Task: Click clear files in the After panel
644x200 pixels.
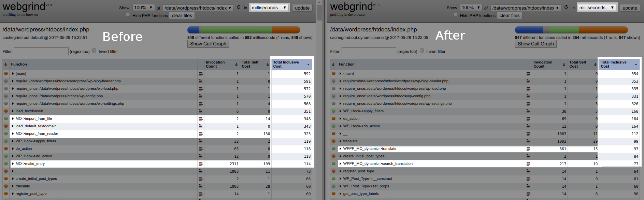Action: point(510,15)
